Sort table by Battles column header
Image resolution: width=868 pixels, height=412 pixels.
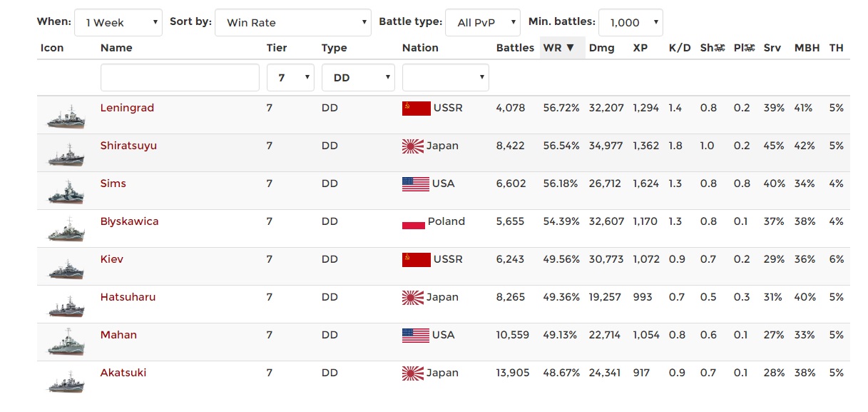(515, 48)
